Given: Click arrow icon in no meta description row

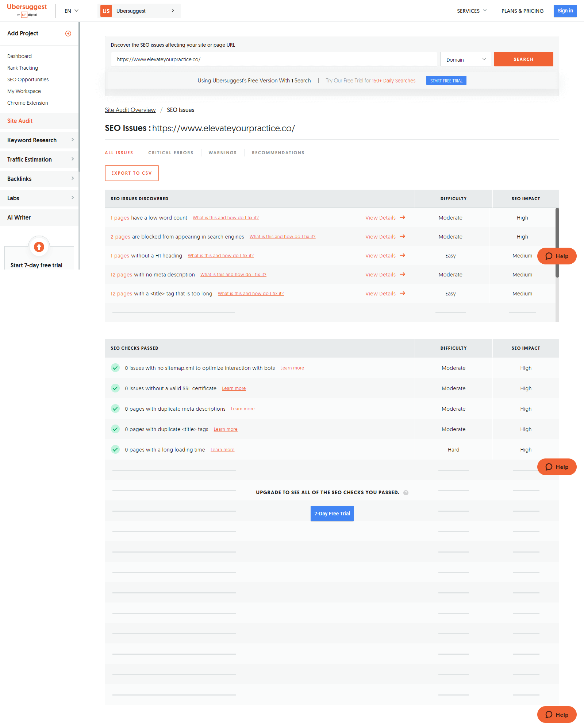Looking at the screenshot, I should pos(403,274).
